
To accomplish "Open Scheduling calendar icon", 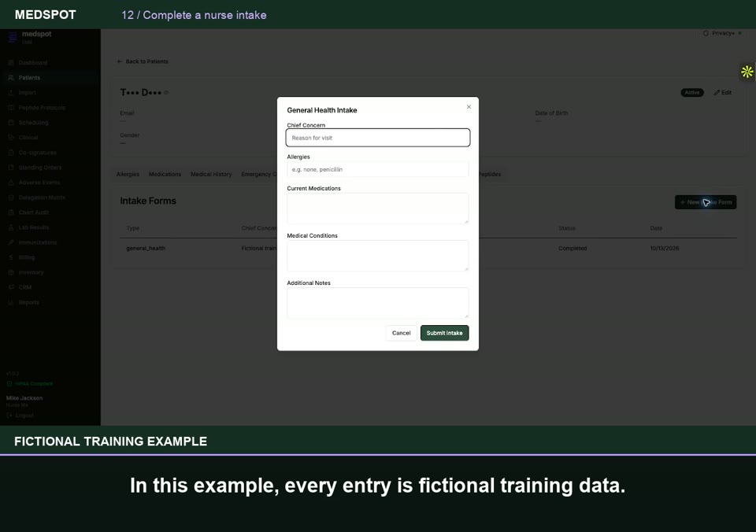I will tap(11, 123).
